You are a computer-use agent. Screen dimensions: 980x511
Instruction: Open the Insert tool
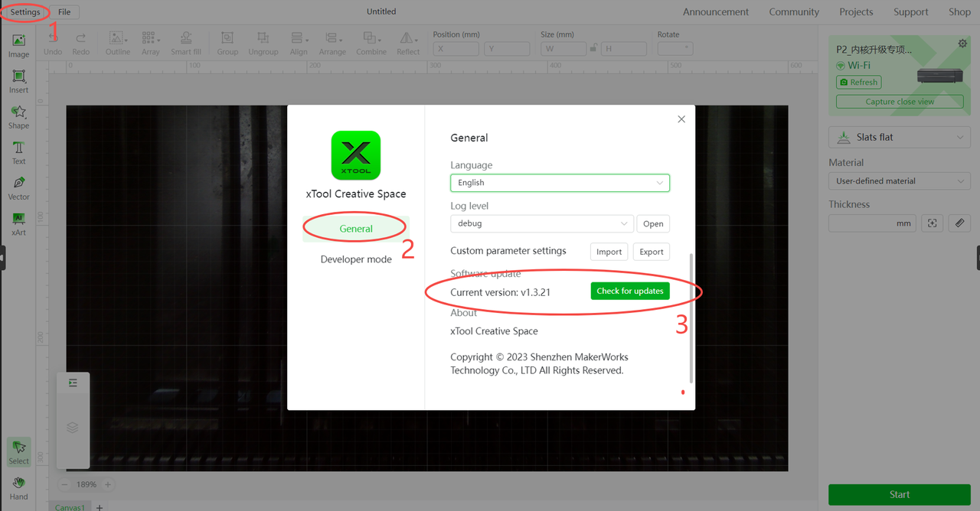click(x=18, y=81)
